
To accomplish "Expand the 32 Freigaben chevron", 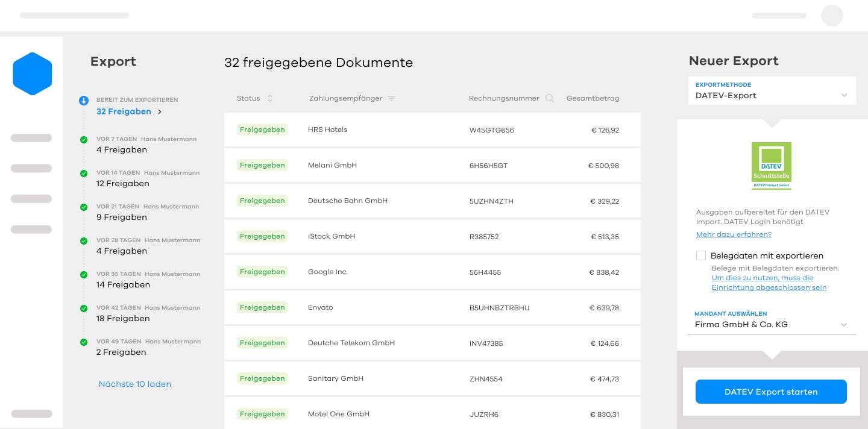I will (160, 111).
